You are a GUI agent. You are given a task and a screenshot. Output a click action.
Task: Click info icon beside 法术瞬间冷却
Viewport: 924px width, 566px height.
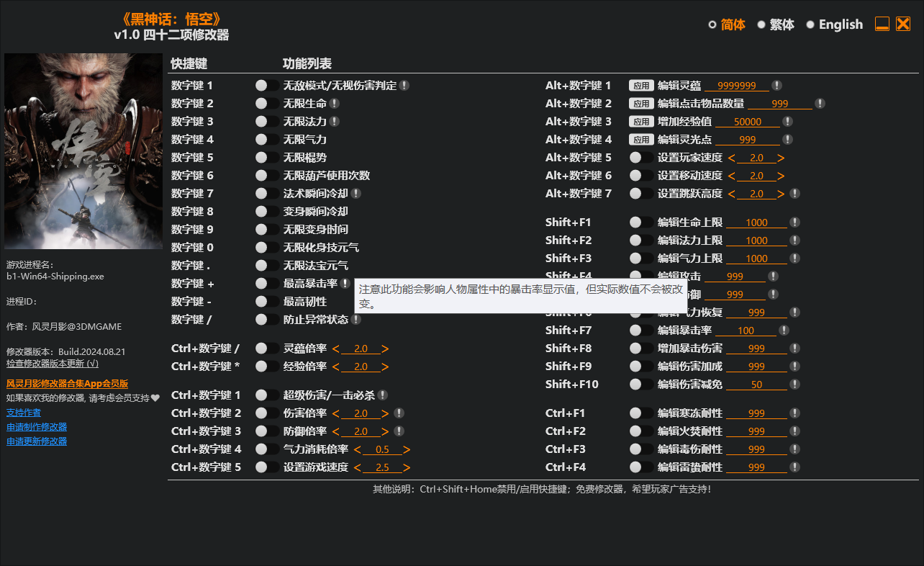(x=355, y=194)
